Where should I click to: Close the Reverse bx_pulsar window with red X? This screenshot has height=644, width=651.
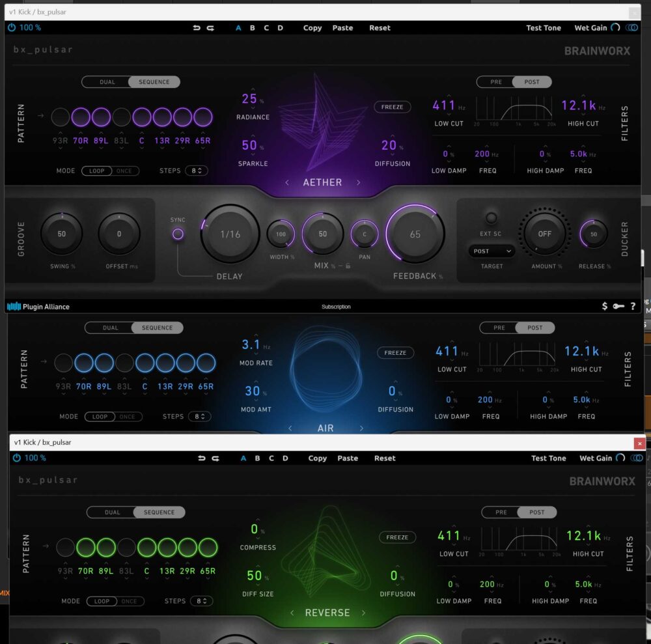coord(639,443)
